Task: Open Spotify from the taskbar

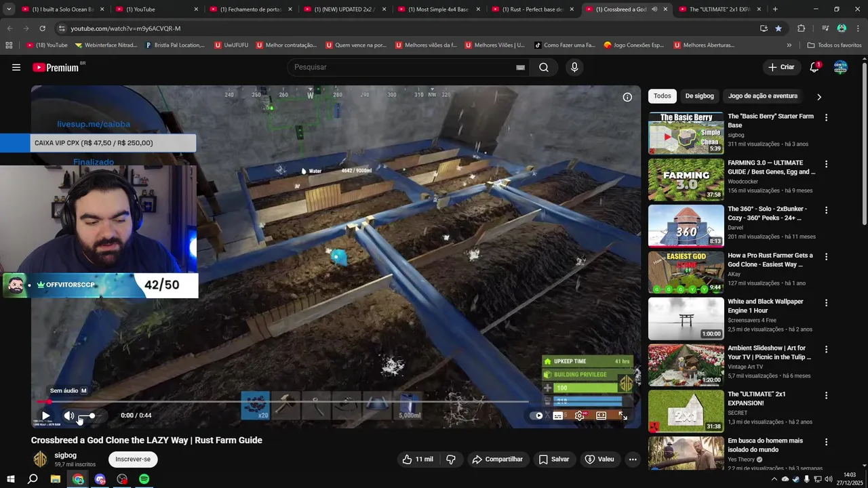Action: [144, 479]
